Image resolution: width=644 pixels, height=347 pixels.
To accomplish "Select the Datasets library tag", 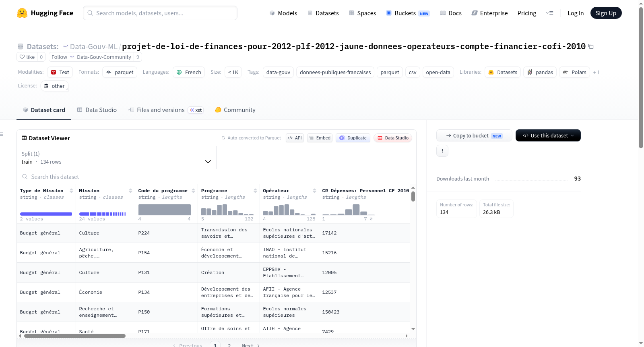I will (503, 72).
